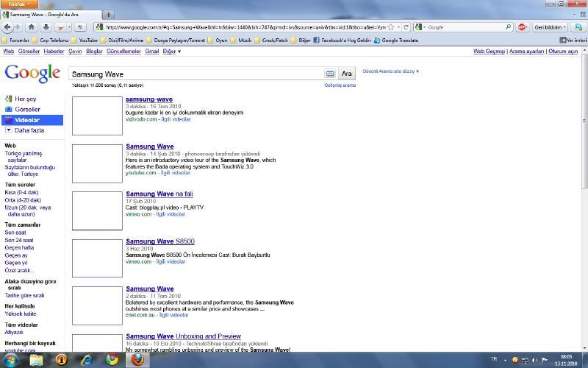Open the Windows Start orb
The height and width of the screenshot is (368, 588).
10,360
